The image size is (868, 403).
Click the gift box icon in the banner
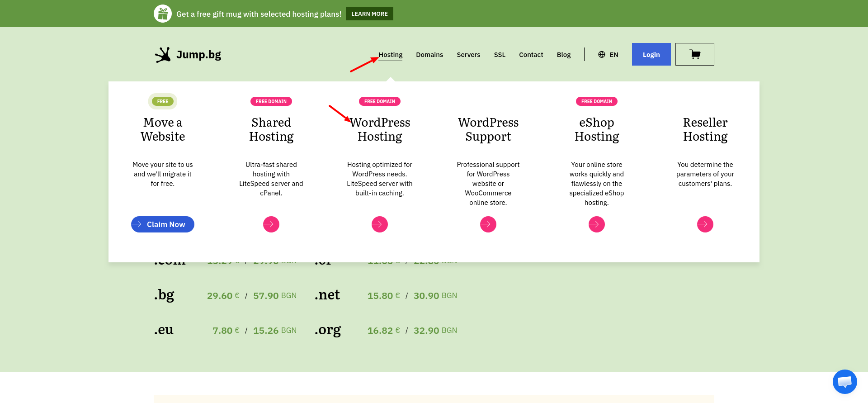(163, 14)
